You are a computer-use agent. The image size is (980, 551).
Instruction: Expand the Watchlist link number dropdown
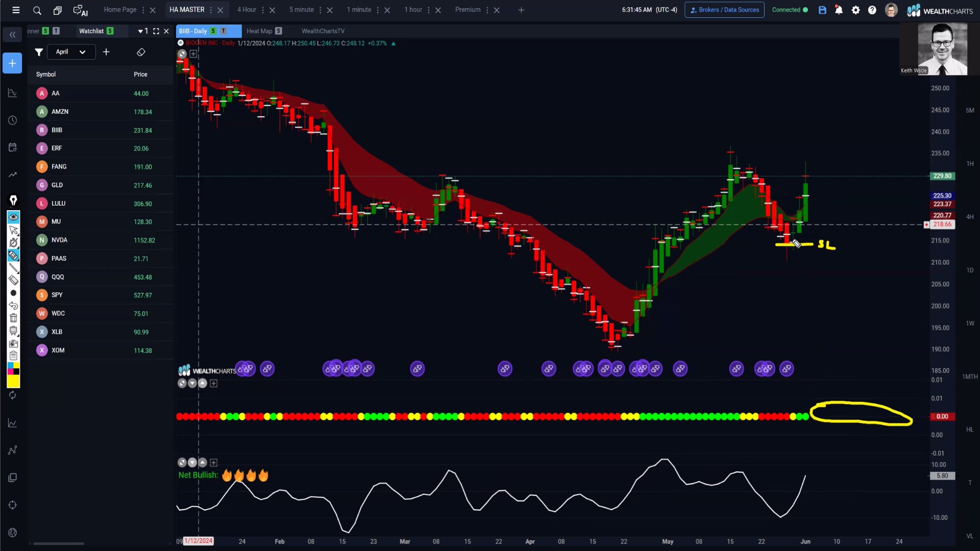[x=143, y=31]
